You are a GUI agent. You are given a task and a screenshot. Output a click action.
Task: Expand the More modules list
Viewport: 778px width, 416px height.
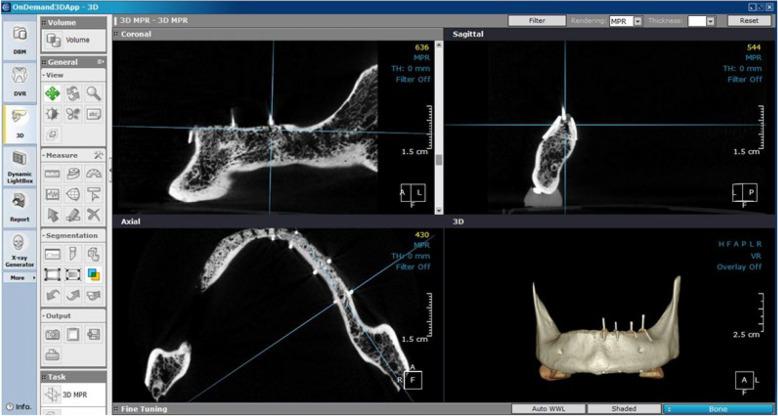19,278
